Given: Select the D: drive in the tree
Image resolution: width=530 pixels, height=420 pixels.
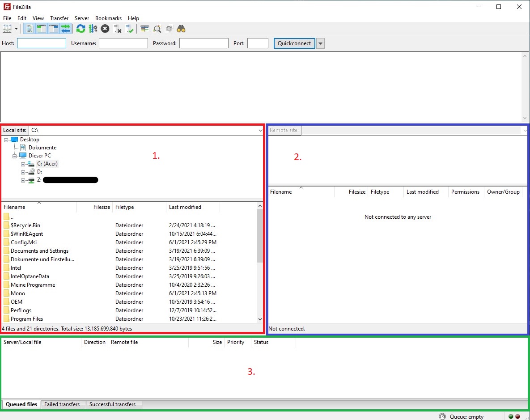Looking at the screenshot, I should tap(39, 172).
